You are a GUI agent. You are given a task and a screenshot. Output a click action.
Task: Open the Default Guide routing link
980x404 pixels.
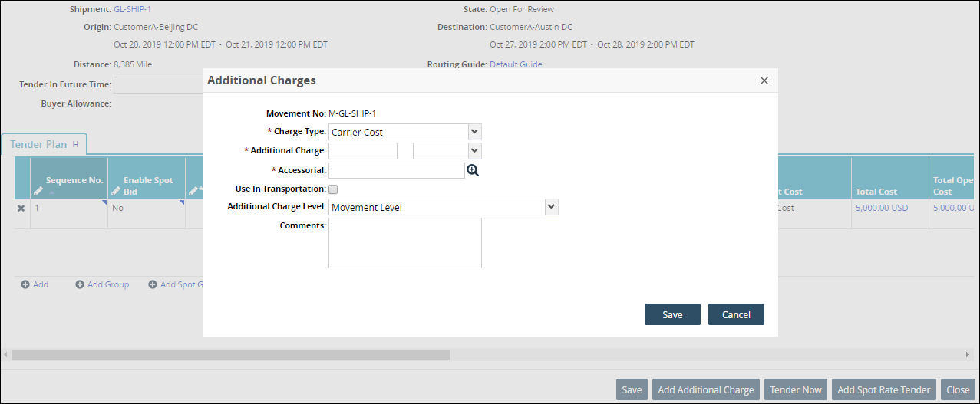[516, 64]
